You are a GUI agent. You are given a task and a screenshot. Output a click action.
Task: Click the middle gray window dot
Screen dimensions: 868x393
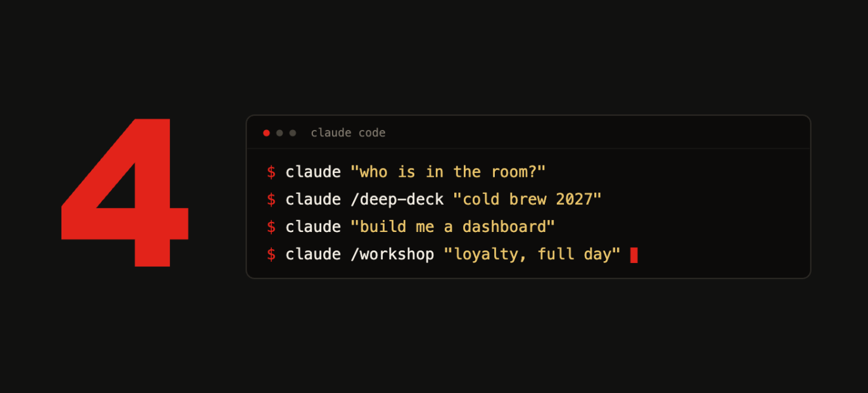(279, 133)
